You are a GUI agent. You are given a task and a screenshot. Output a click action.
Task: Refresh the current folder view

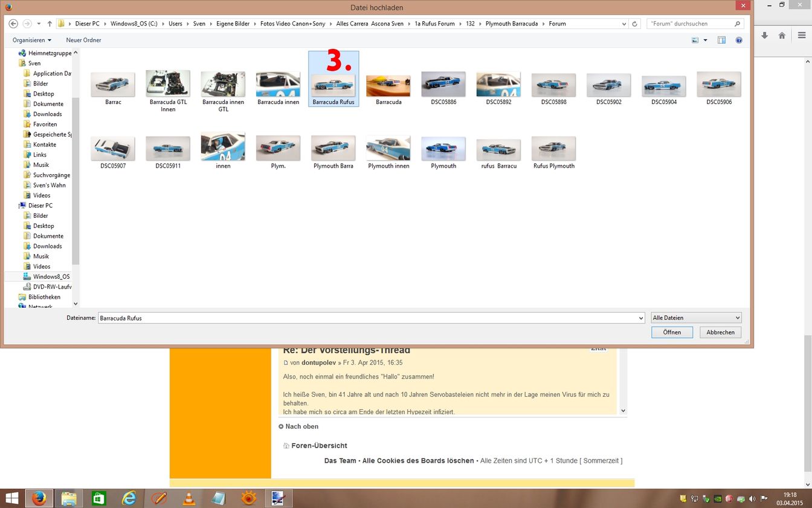tap(634, 24)
